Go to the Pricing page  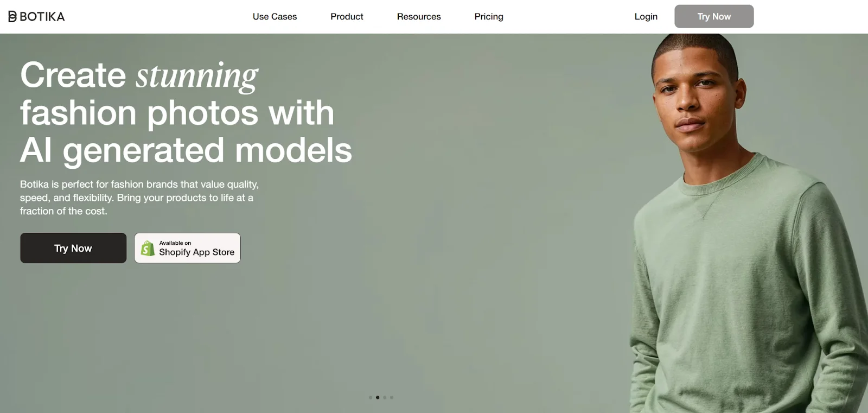(x=489, y=16)
